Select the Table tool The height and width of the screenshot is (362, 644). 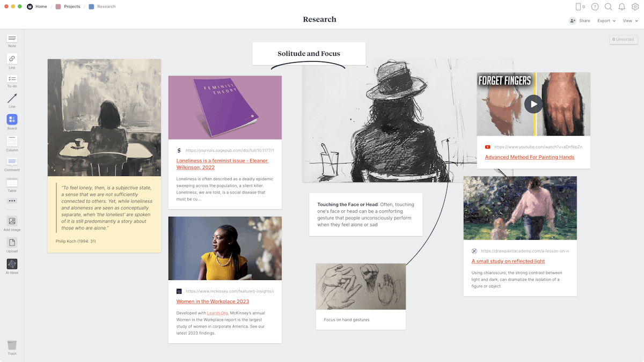(11, 182)
